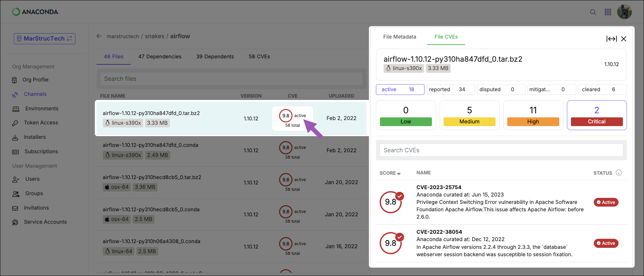The image size is (644, 276).
Task: Click 9.8 CVE badge of py310h06a4308_0.conda row
Action: [x=285, y=244]
